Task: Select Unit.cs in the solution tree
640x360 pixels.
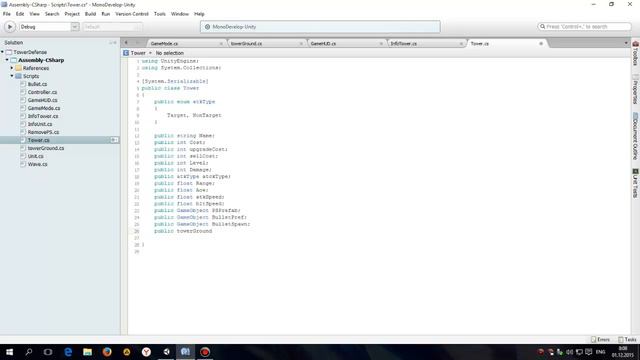Action: click(x=36, y=156)
